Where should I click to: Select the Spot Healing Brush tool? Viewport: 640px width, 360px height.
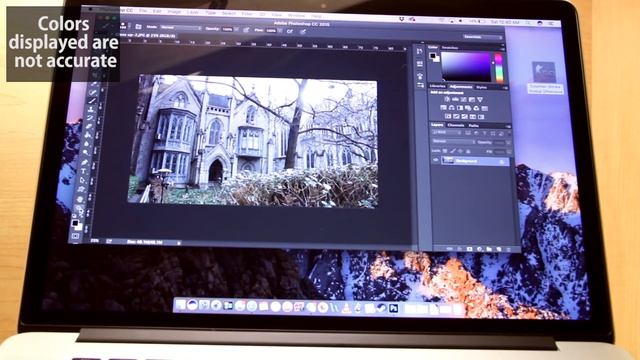[x=93, y=92]
